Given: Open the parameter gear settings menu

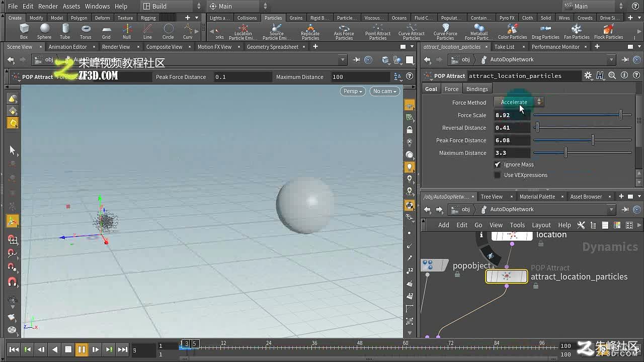Looking at the screenshot, I should (588, 75).
